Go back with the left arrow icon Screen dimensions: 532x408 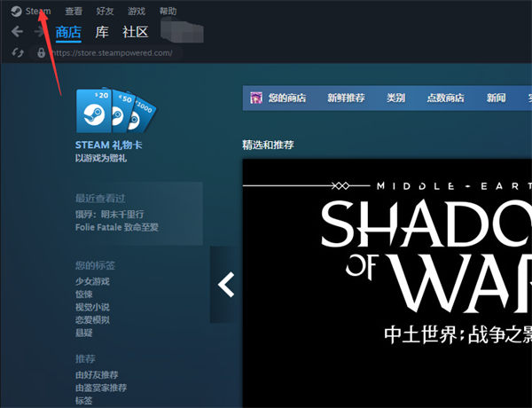point(16,32)
